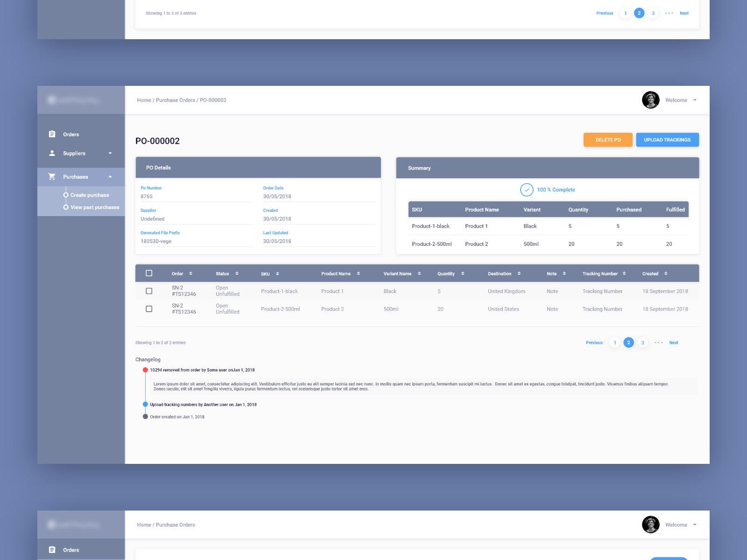Screen dimensions: 747x560
Task: Click the Purchase Orders breadcrumb link
Action: pyautogui.click(x=176, y=100)
